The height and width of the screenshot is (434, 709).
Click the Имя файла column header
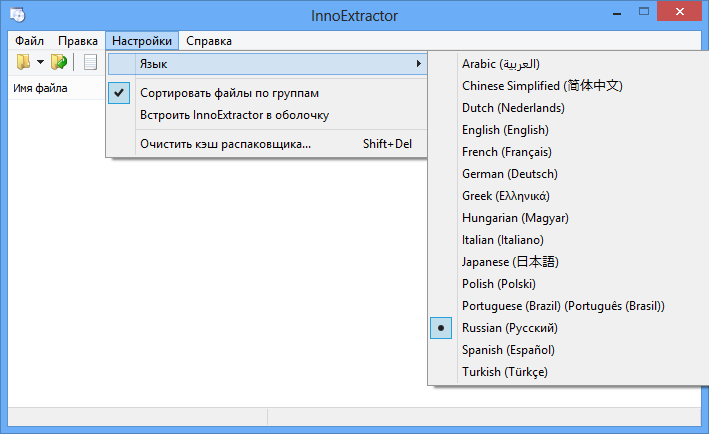[40, 89]
